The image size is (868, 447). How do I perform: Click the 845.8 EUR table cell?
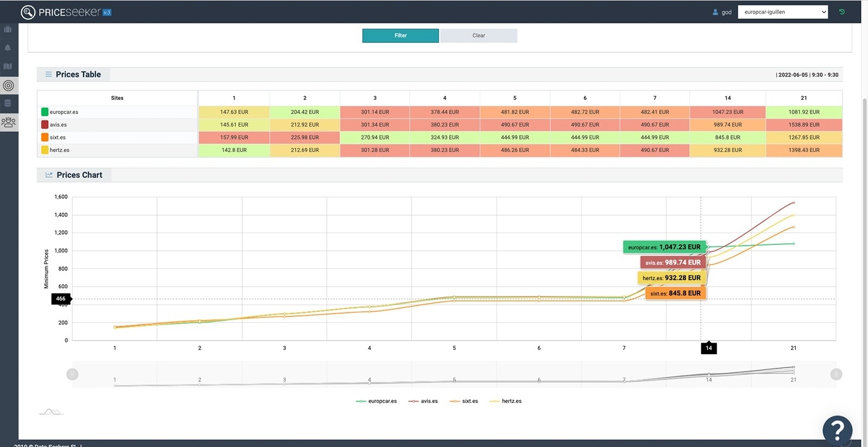click(728, 137)
